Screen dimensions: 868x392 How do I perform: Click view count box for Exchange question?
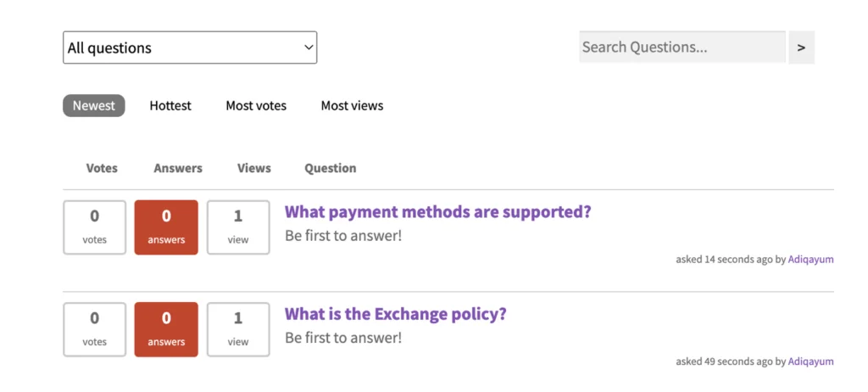[x=238, y=329]
